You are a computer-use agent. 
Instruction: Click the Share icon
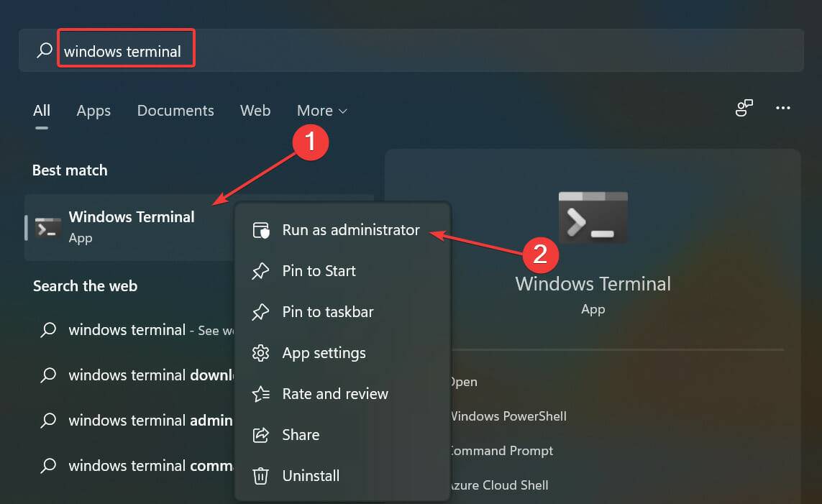[x=260, y=435]
